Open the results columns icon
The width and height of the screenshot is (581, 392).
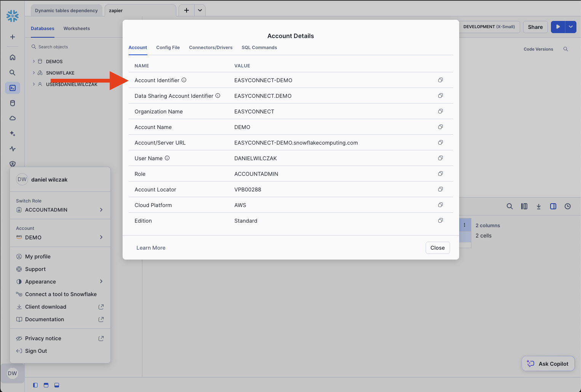(524, 206)
